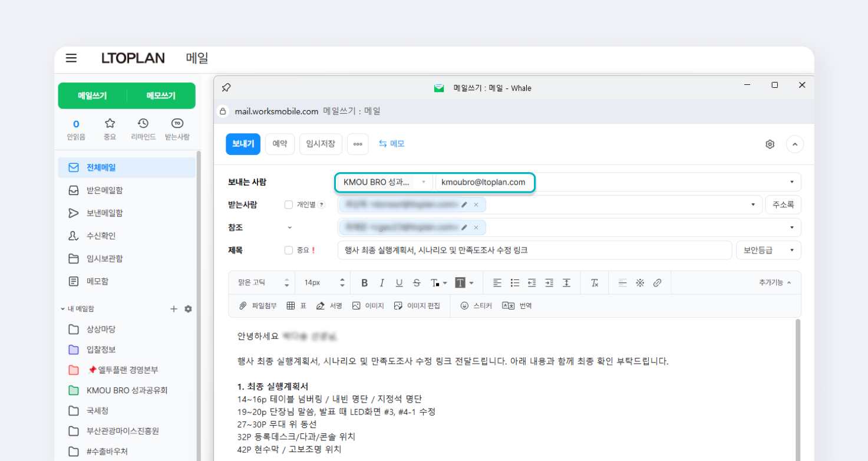
Task: Open the 주소록 address book
Action: pyautogui.click(x=783, y=204)
